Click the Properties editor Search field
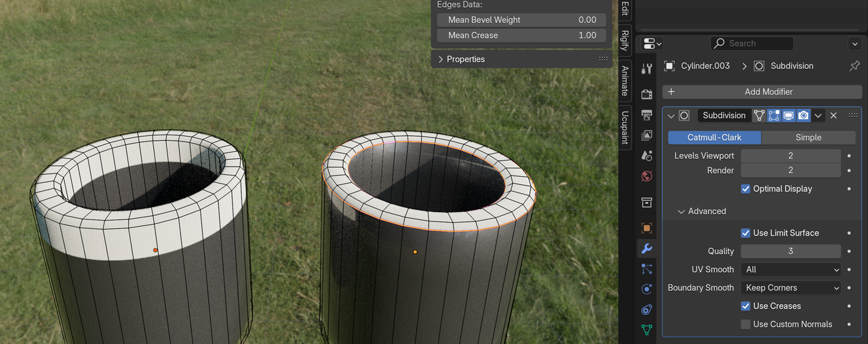Screen dimensions: 868x344 point(751,43)
